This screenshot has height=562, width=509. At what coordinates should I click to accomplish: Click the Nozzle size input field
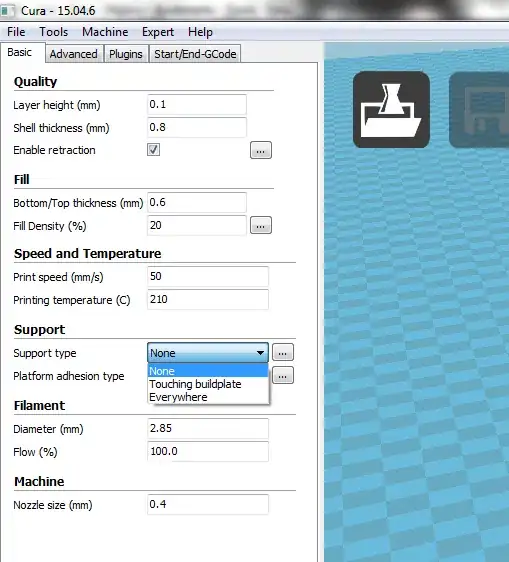coord(208,504)
